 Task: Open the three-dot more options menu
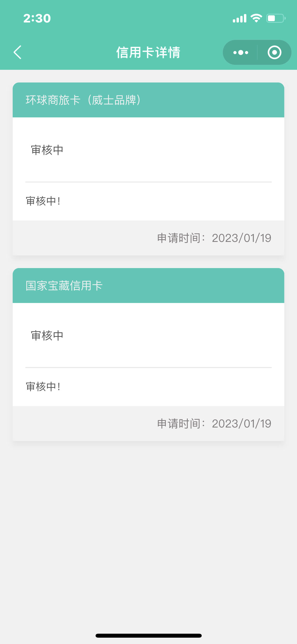click(x=241, y=52)
